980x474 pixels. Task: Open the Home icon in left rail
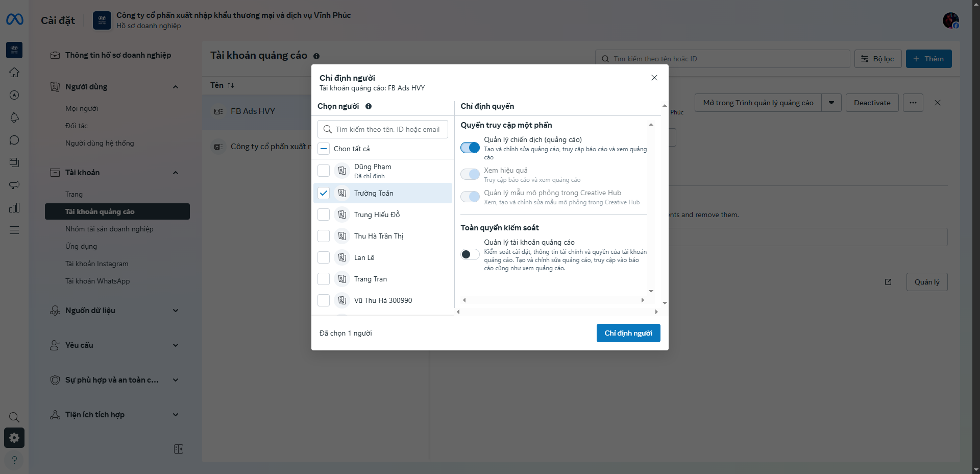14,73
